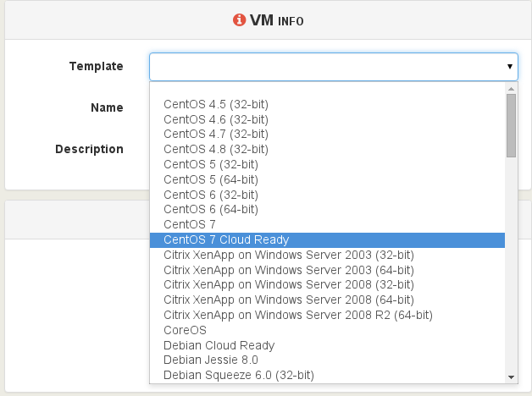Screen dimensions: 532x396
Task: Click the dropdown list scrollbar thumb
Action: 511,125
